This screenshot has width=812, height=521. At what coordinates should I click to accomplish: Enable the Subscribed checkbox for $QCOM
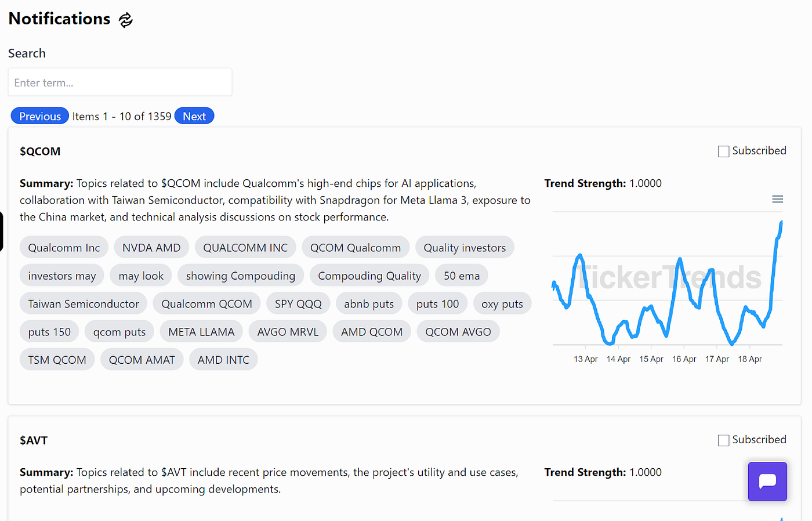click(x=723, y=151)
